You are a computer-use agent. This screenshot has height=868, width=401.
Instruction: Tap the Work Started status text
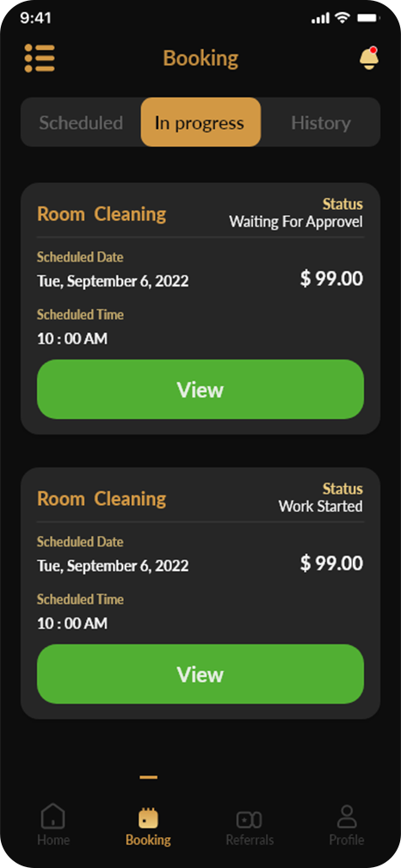coord(321,506)
